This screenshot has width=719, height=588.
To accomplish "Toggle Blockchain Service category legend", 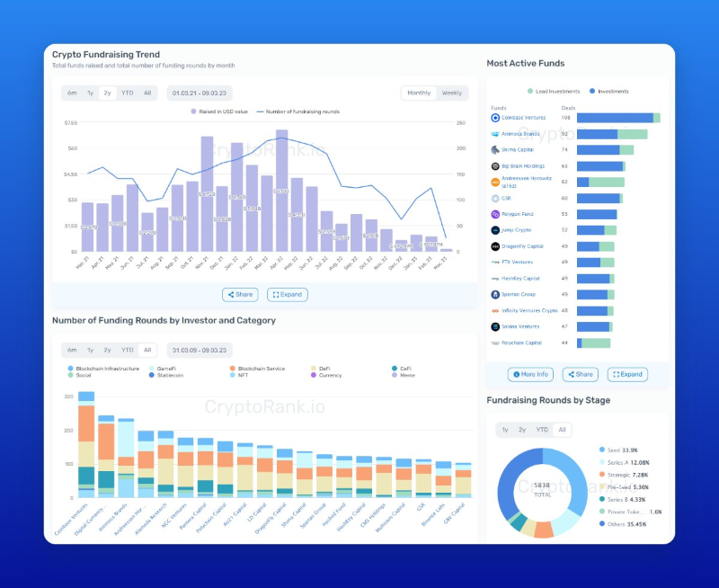I will pyautogui.click(x=257, y=369).
